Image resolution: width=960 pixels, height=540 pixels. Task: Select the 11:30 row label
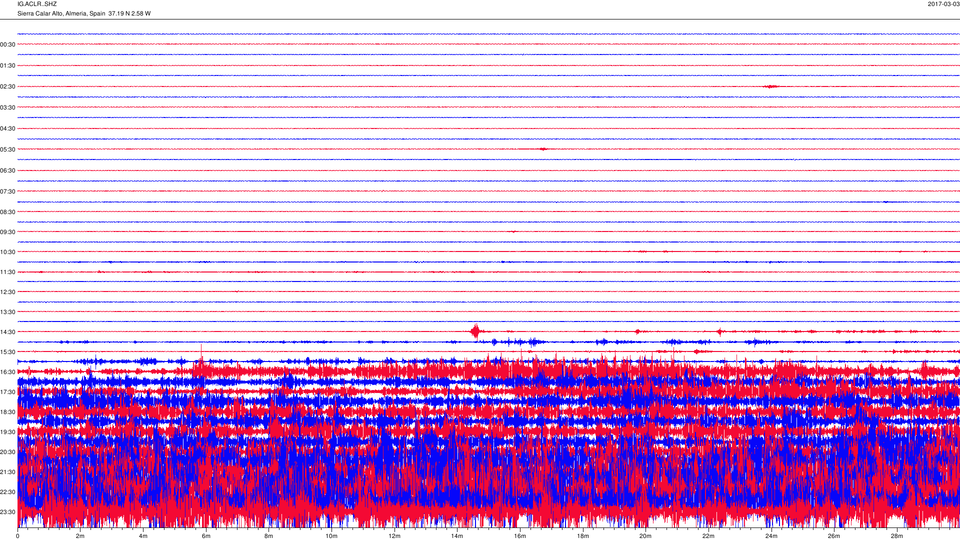click(8, 272)
